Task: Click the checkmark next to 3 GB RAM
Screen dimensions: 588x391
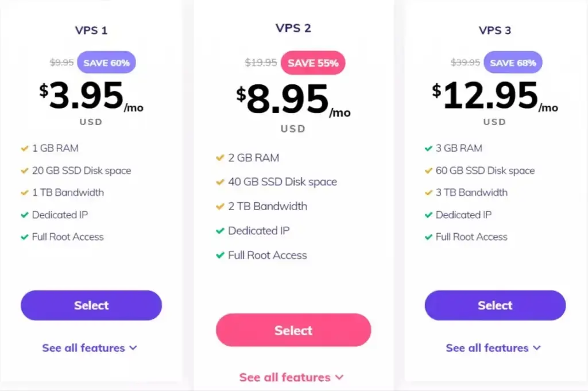Action: pos(430,148)
